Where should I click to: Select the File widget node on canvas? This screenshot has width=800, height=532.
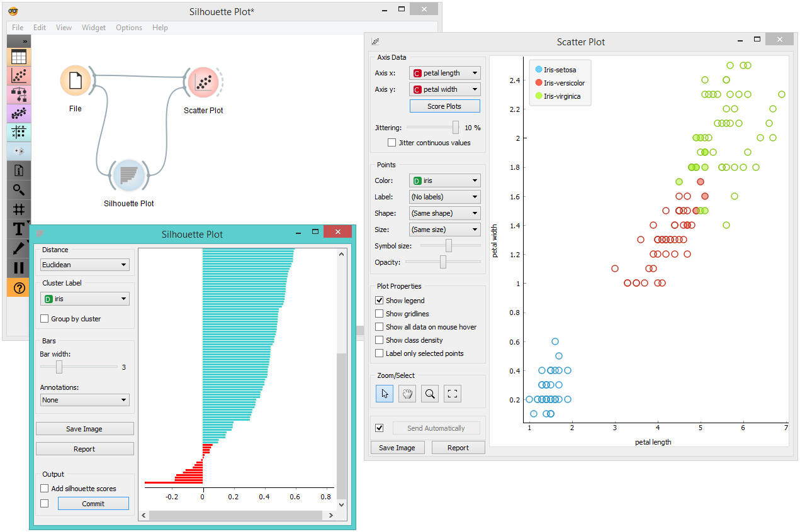(x=76, y=82)
